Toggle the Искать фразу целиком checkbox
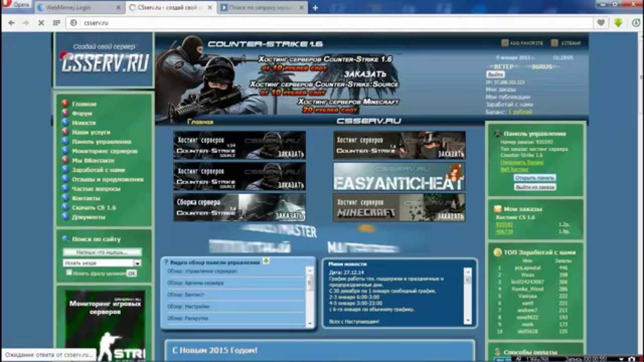The height and width of the screenshot is (362, 644). (69, 273)
